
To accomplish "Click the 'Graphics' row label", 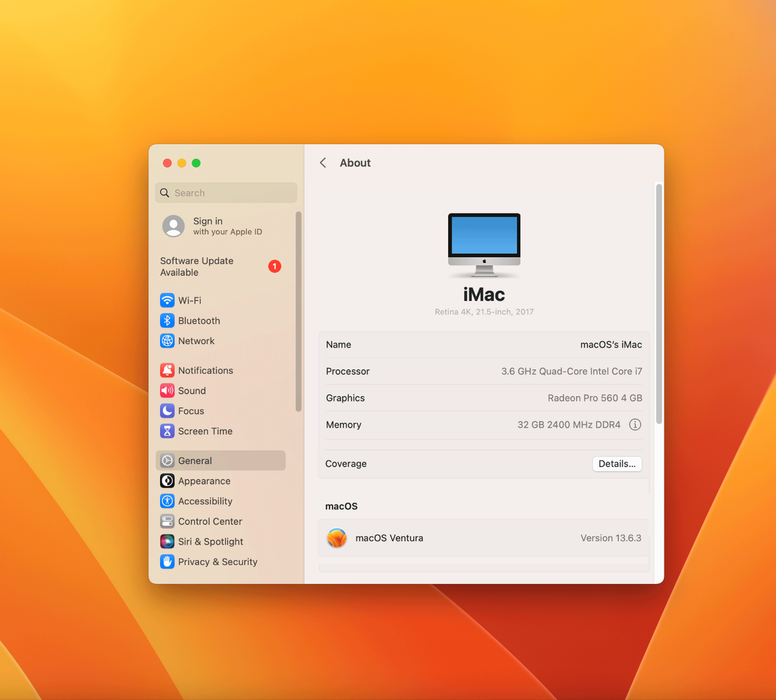I will click(x=345, y=398).
